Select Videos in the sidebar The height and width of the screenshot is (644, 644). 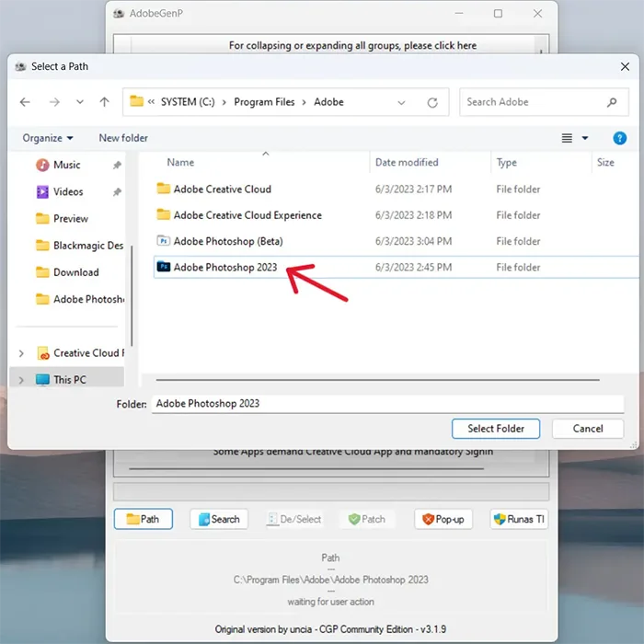(x=68, y=191)
